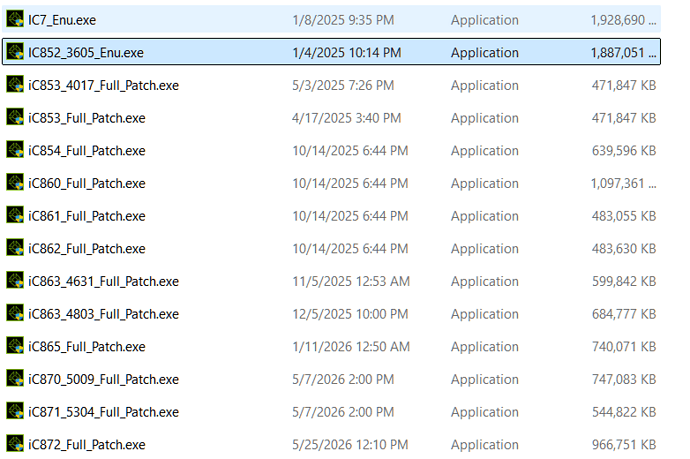Select file name iC863_4803_Full_Patch.exe
The width and height of the screenshot is (690, 459).
click(103, 314)
